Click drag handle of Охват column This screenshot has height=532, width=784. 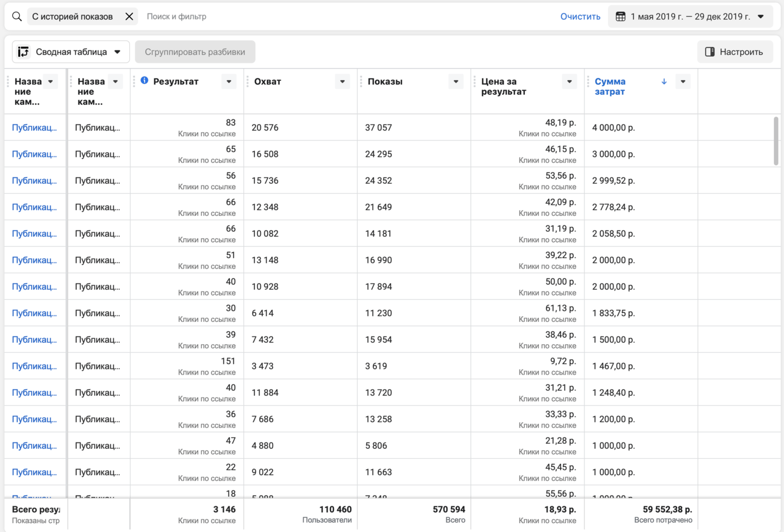click(x=247, y=81)
